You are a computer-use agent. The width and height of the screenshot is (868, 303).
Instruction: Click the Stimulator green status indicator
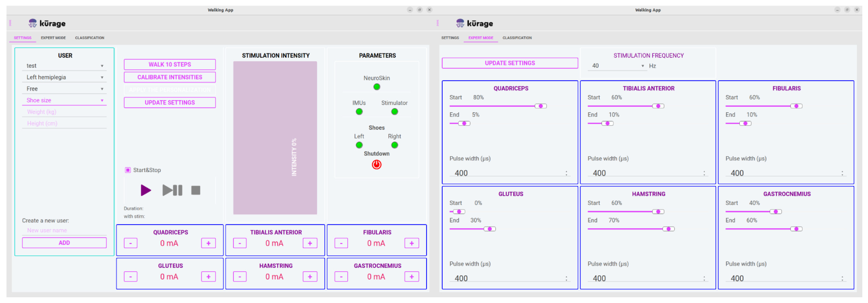pyautogui.click(x=394, y=112)
